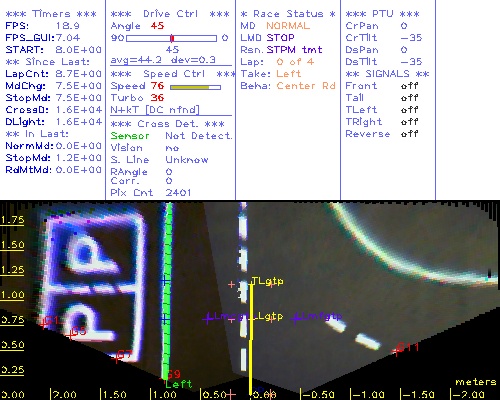Image resolution: width=500 pixels, height=400 pixels.
Task: Select the PTU panel title
Action: pos(382,14)
